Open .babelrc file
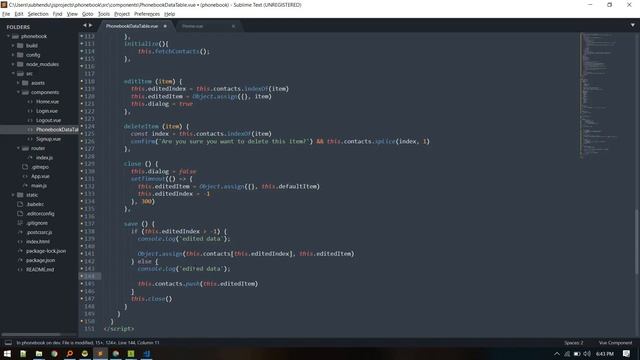This screenshot has height=360, width=640. point(35,204)
